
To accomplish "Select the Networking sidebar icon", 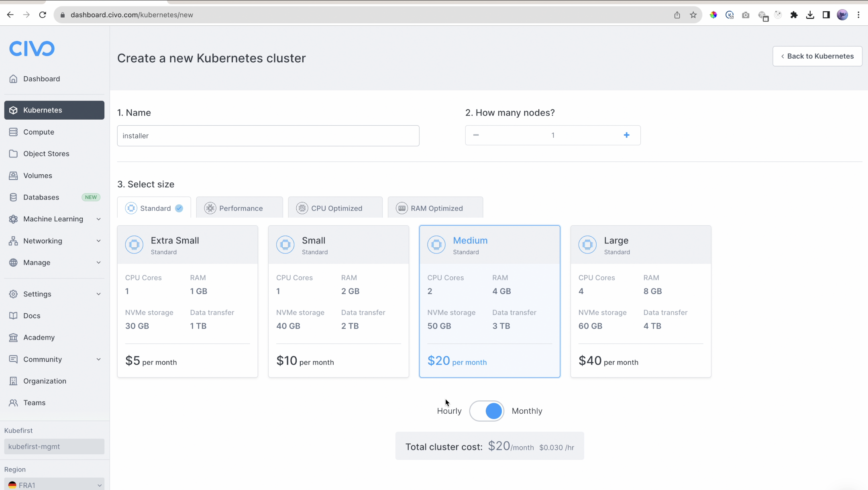I will (x=13, y=241).
